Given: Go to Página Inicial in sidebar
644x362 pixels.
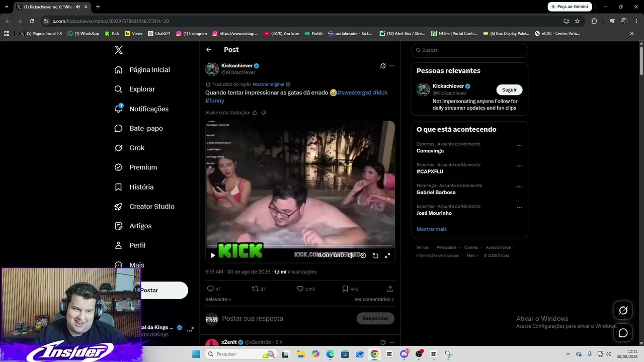Looking at the screenshot, I should coord(142,70).
